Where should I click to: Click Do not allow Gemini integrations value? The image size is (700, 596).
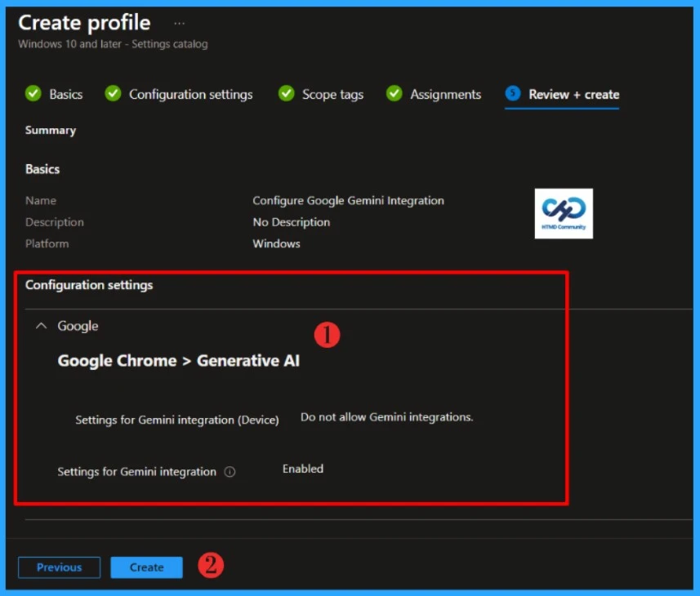click(386, 417)
